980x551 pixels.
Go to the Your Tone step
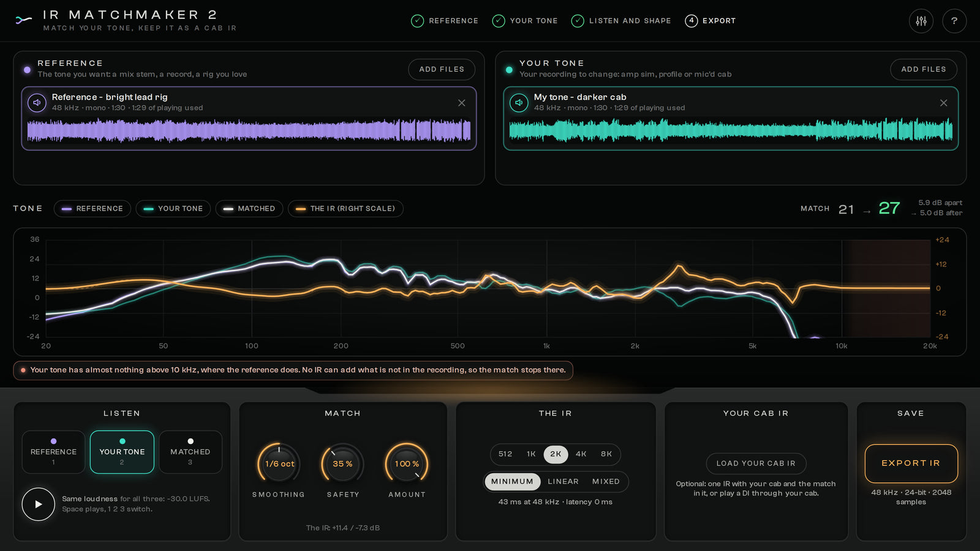pyautogui.click(x=526, y=21)
